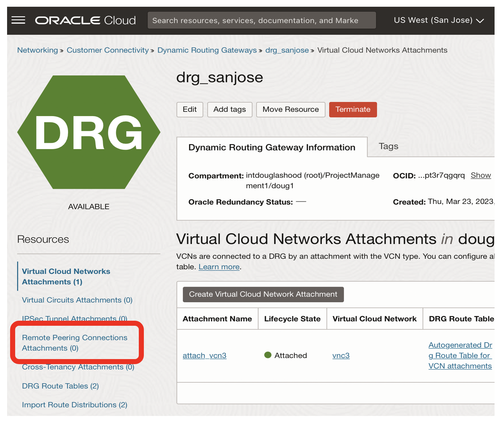This screenshot has width=504, height=422.
Task: Click the truncated OCID value ...pt3r7qgqrq
Action: [441, 175]
